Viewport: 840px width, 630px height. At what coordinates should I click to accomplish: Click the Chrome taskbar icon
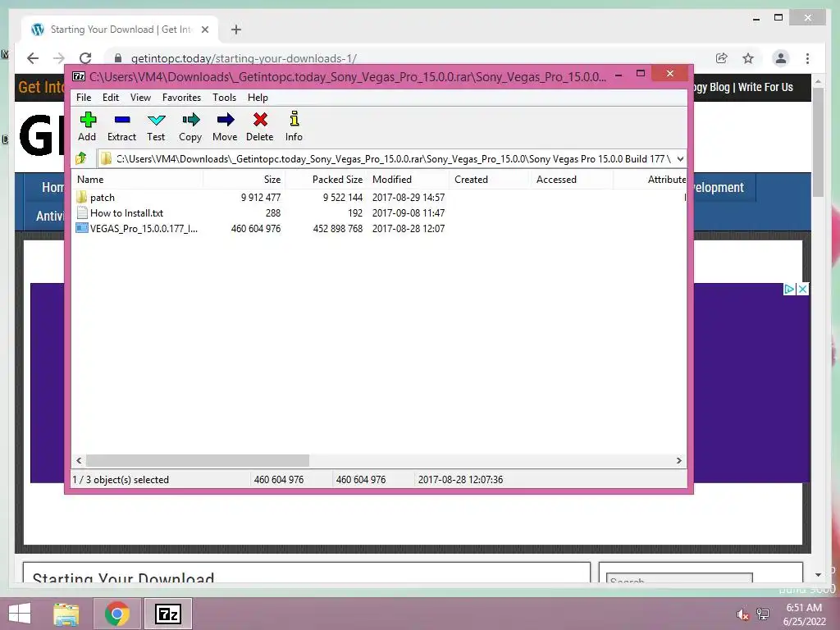click(x=116, y=614)
